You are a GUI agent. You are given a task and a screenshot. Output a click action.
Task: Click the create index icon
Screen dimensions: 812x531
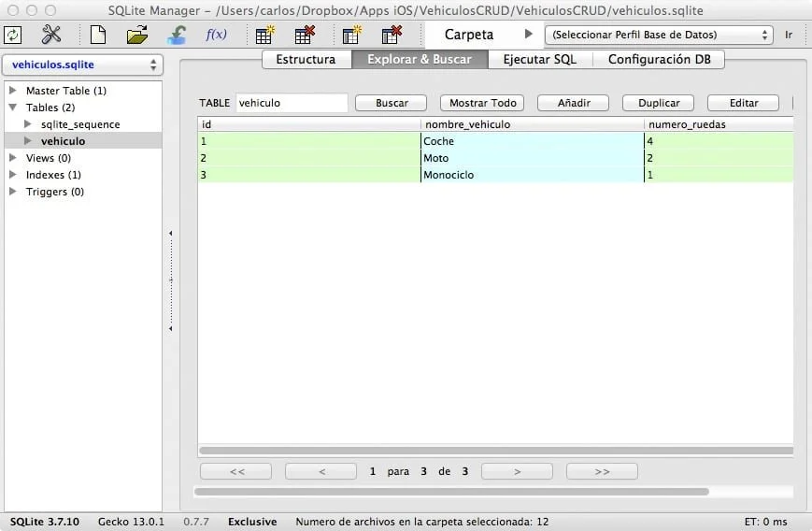pos(352,35)
